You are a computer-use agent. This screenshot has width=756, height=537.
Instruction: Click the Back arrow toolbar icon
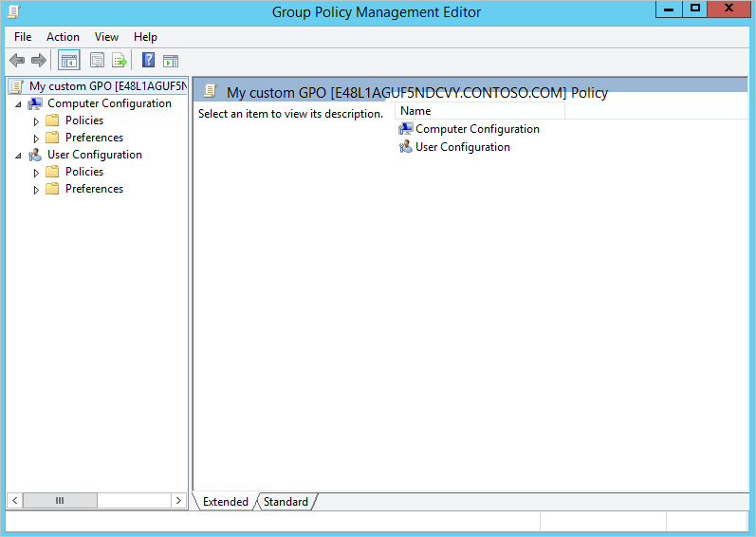coord(17,61)
